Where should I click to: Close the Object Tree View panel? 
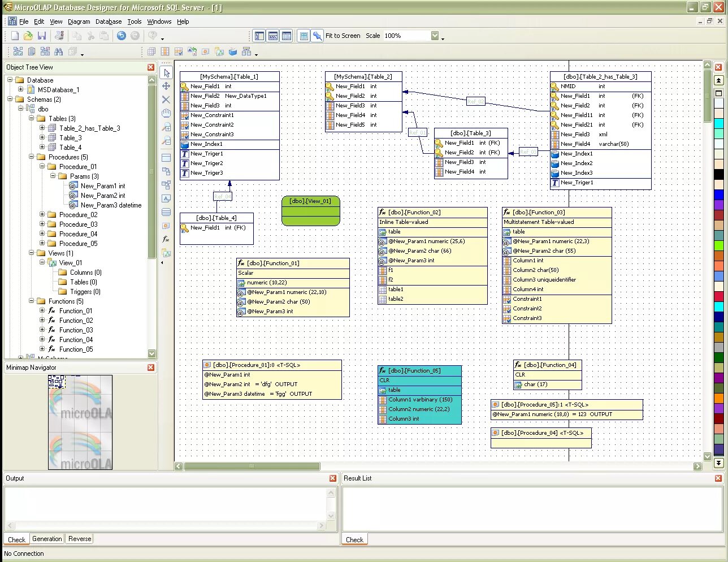(151, 67)
